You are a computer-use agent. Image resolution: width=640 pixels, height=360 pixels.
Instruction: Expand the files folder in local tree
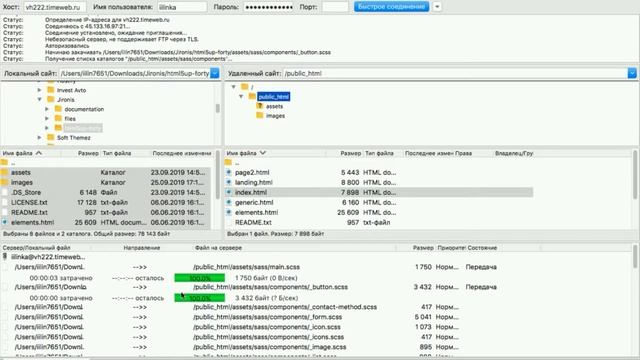coord(47,118)
